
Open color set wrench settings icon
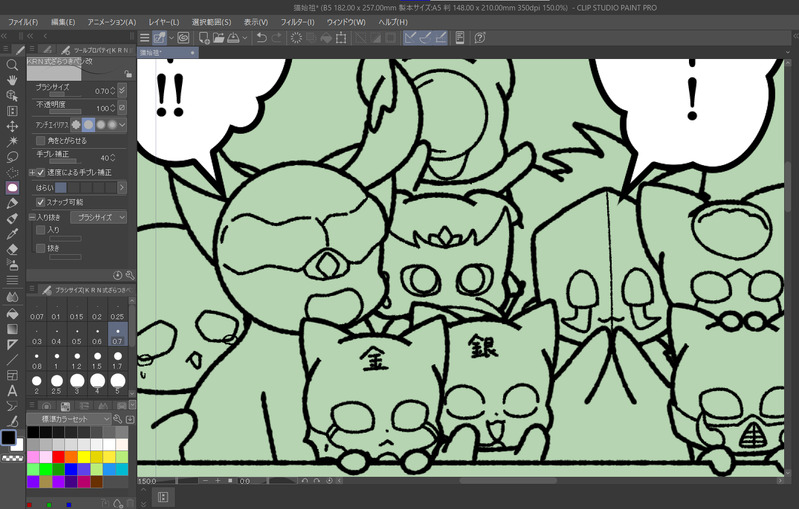pyautogui.click(x=118, y=419)
